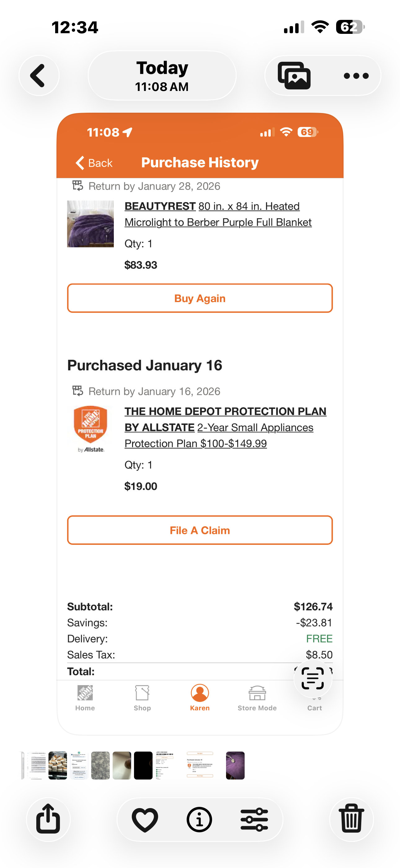Delete the photo with the trash icon
Screen dimensions: 400x868
coord(352,819)
